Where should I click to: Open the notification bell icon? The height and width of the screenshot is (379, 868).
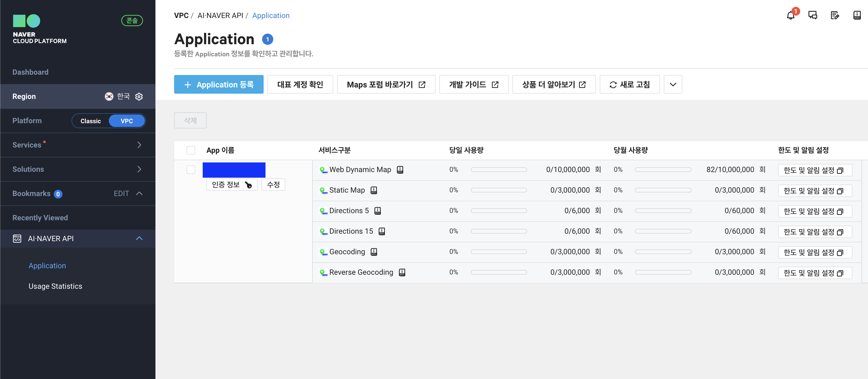click(x=790, y=16)
